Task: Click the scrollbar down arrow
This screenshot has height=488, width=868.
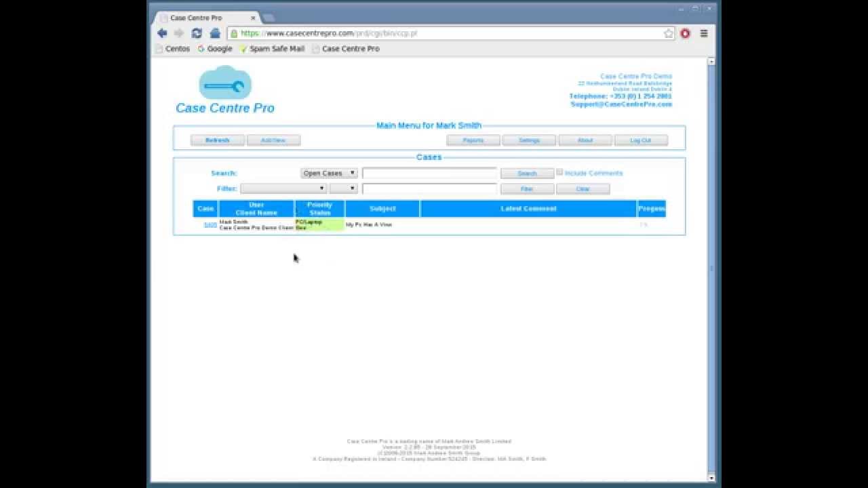Action: point(711,477)
